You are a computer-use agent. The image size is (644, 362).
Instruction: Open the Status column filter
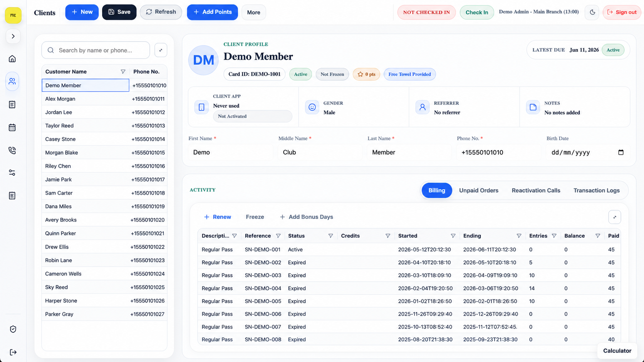(330, 236)
